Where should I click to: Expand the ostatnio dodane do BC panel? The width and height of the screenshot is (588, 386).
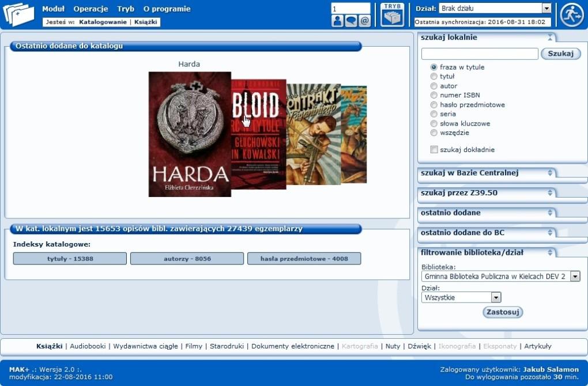click(550, 232)
